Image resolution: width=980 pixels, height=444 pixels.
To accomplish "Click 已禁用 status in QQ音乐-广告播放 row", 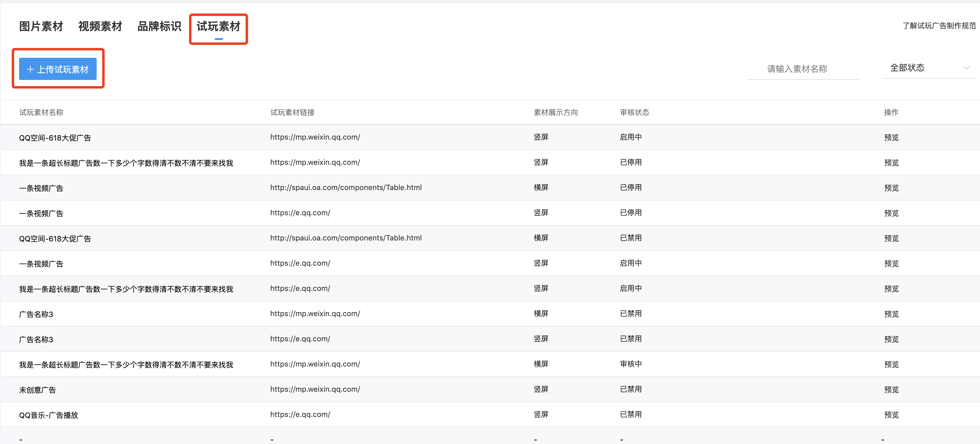I will point(631,414).
